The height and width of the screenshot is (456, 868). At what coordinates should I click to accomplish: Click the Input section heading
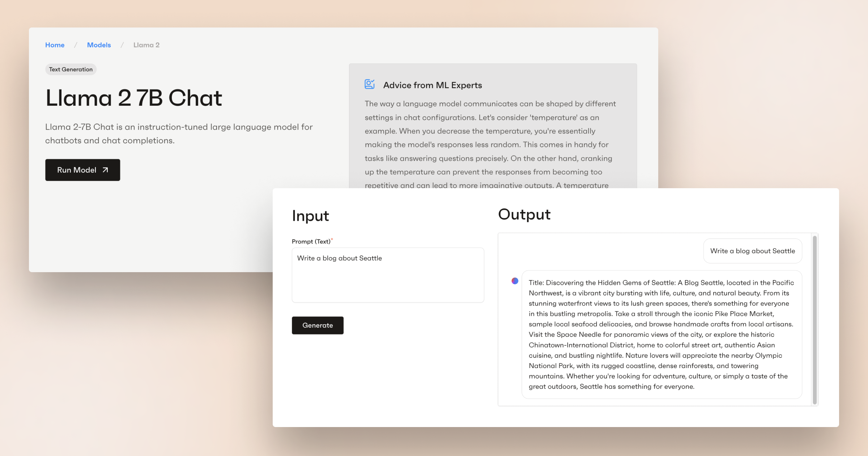tap(310, 216)
